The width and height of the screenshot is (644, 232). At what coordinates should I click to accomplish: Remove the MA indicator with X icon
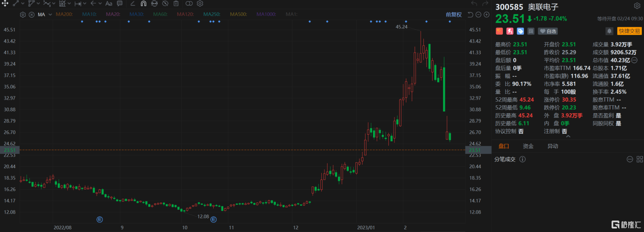(x=32, y=14)
